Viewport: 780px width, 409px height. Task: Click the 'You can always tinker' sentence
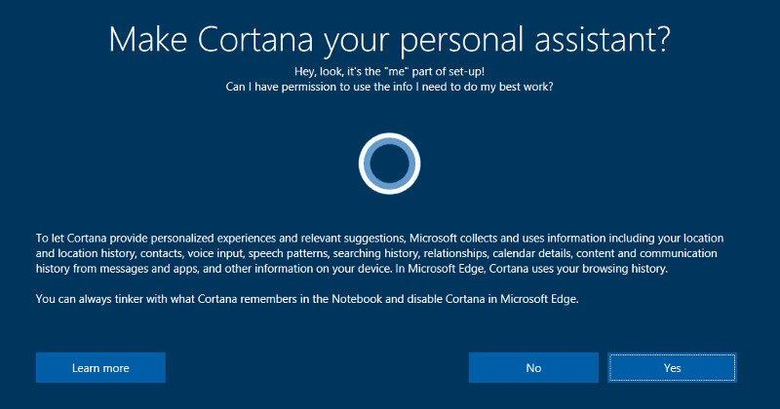point(307,299)
